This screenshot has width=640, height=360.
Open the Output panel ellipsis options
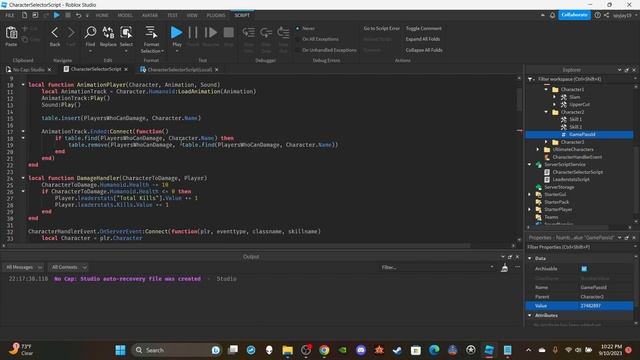518,267
